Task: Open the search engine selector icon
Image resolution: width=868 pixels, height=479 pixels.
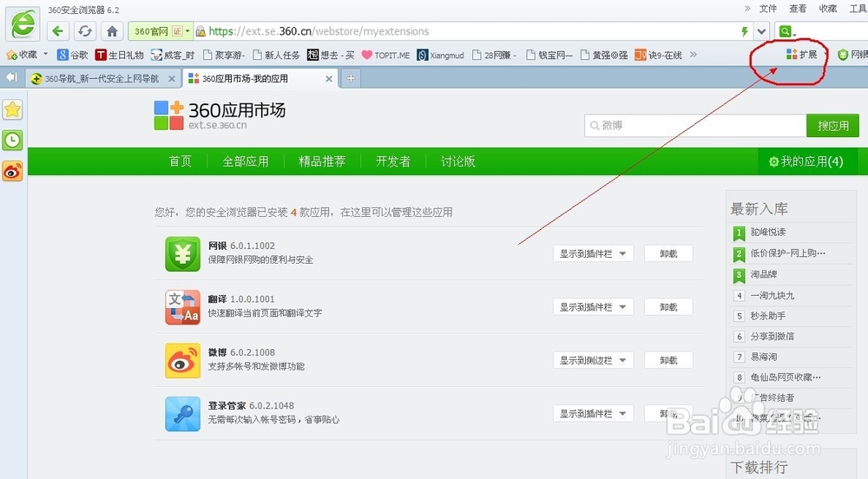Action: click(x=786, y=31)
